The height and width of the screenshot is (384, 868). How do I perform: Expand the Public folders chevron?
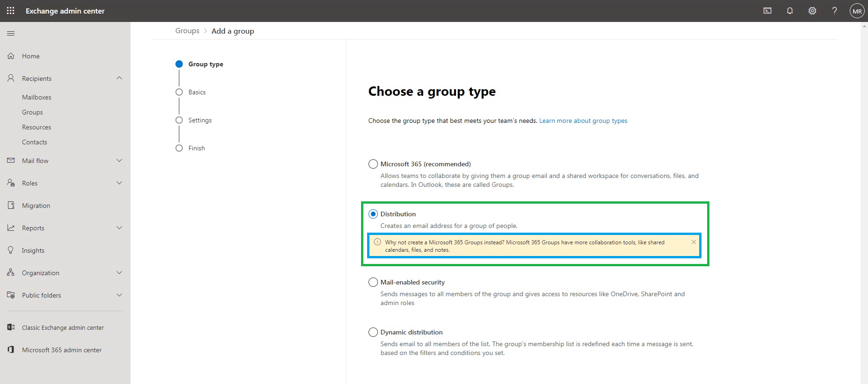[x=119, y=295]
